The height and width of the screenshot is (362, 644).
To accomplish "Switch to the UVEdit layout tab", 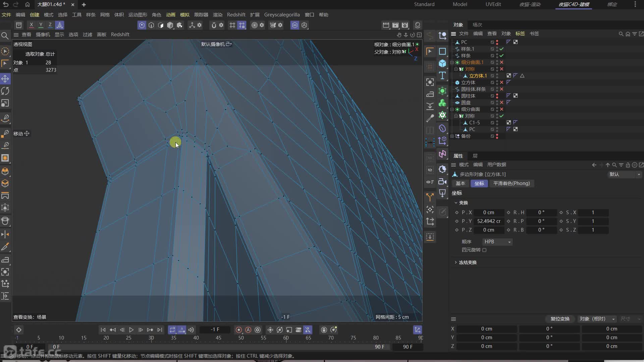I will (493, 4).
